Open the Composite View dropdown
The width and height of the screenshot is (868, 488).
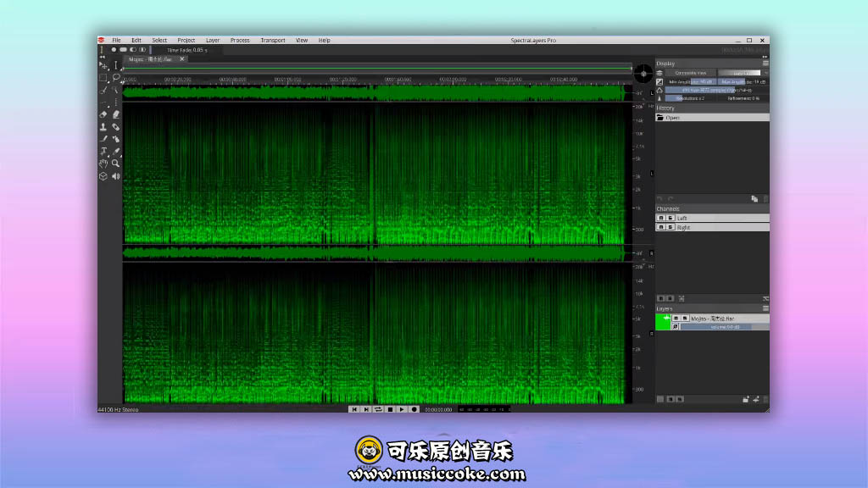pos(690,73)
